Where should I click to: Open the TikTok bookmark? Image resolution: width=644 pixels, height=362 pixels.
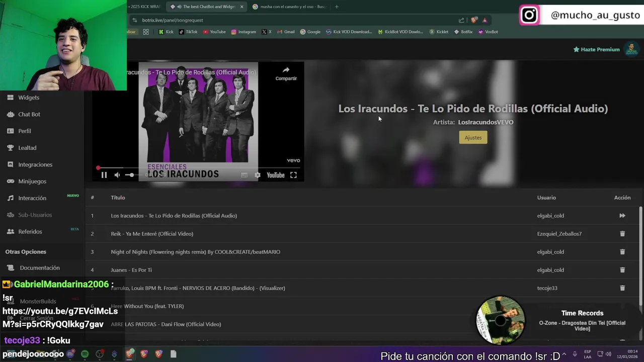point(189,32)
